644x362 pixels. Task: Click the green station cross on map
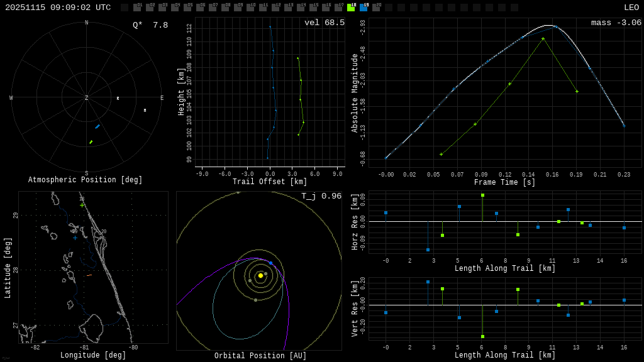[x=82, y=206]
